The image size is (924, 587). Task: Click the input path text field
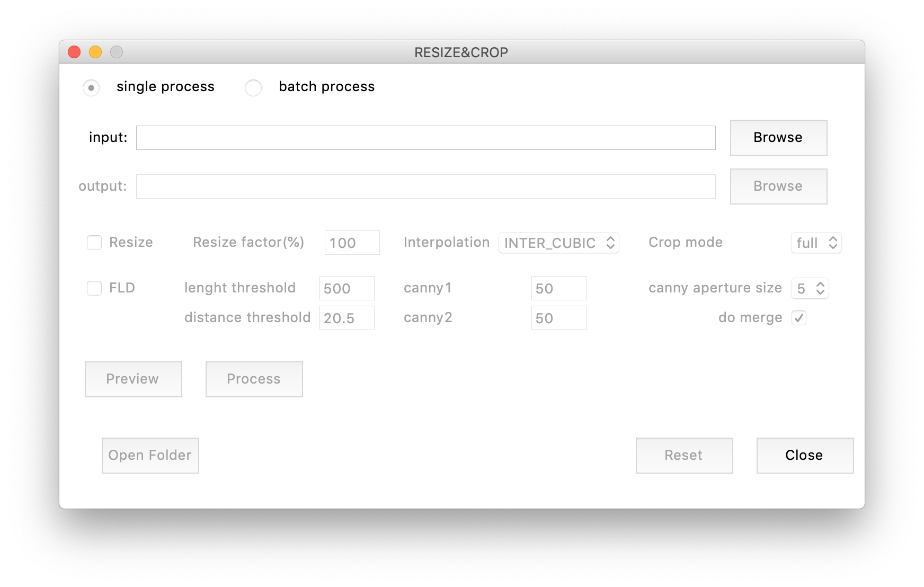pyautogui.click(x=425, y=138)
